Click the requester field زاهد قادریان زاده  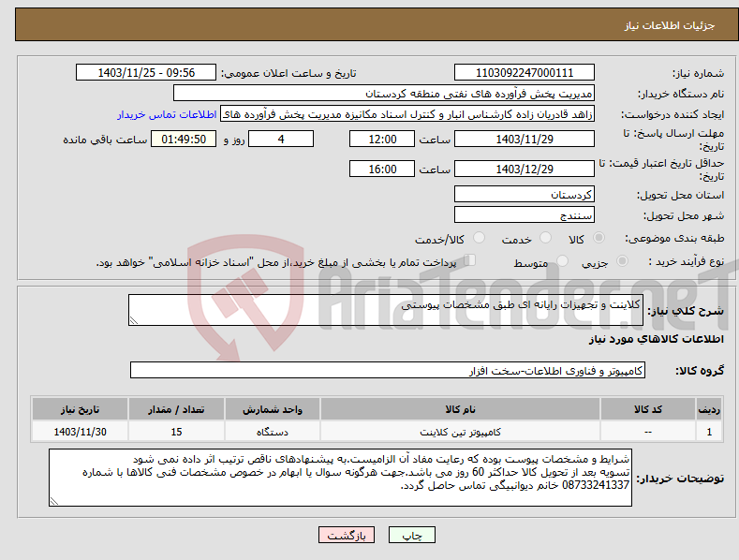(x=407, y=114)
